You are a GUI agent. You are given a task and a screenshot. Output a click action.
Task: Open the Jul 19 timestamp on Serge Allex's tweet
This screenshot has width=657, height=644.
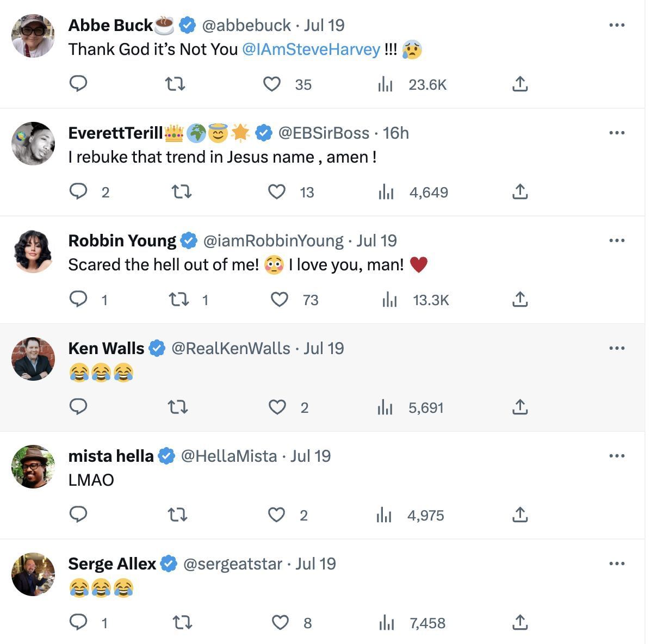tap(315, 563)
